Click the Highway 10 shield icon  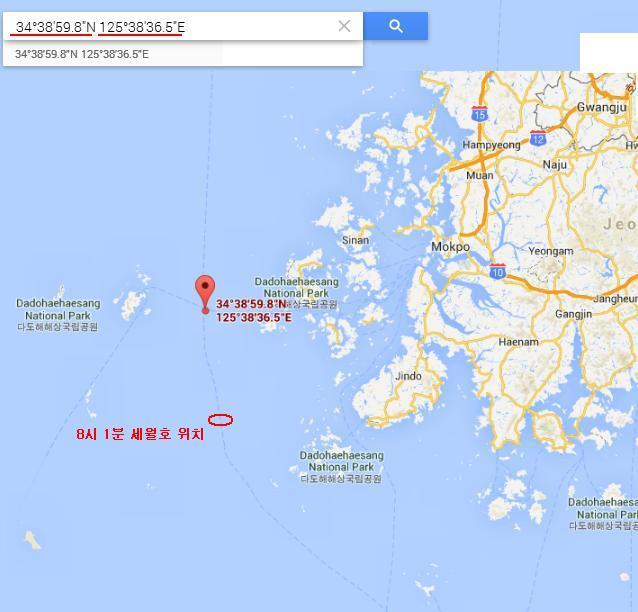(498, 271)
